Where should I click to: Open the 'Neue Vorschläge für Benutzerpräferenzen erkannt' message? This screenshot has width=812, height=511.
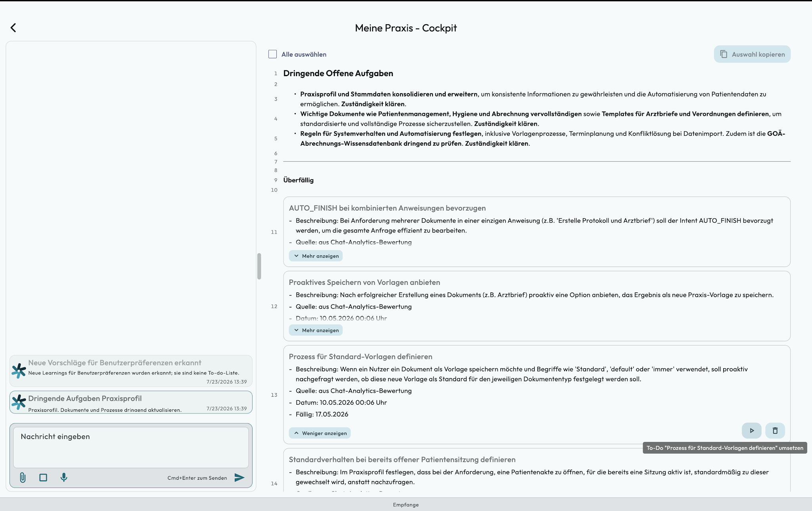tap(131, 371)
